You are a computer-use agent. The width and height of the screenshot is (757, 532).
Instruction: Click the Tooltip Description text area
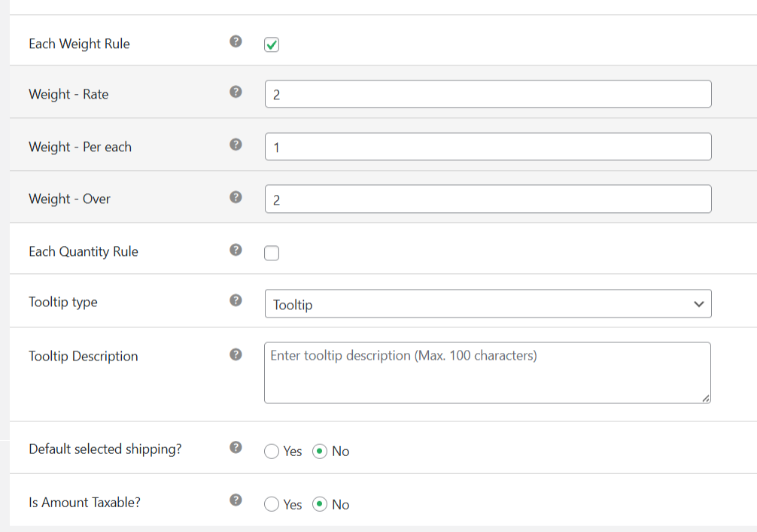487,372
